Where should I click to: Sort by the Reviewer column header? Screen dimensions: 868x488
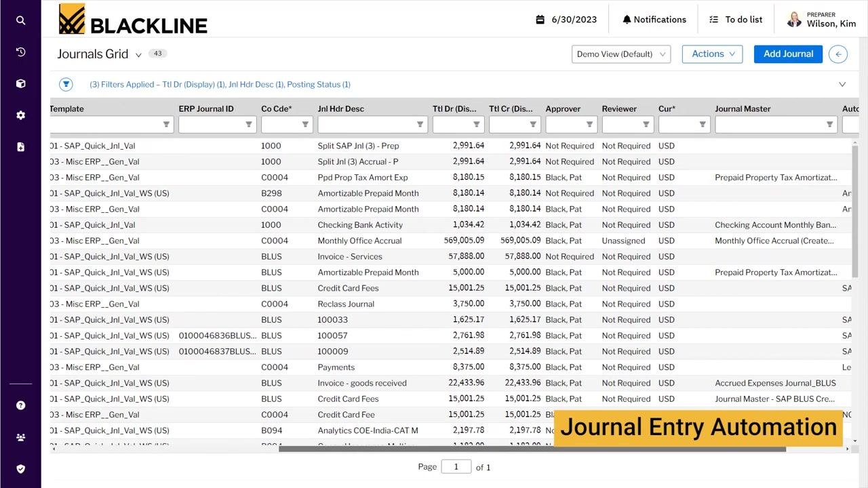point(619,108)
